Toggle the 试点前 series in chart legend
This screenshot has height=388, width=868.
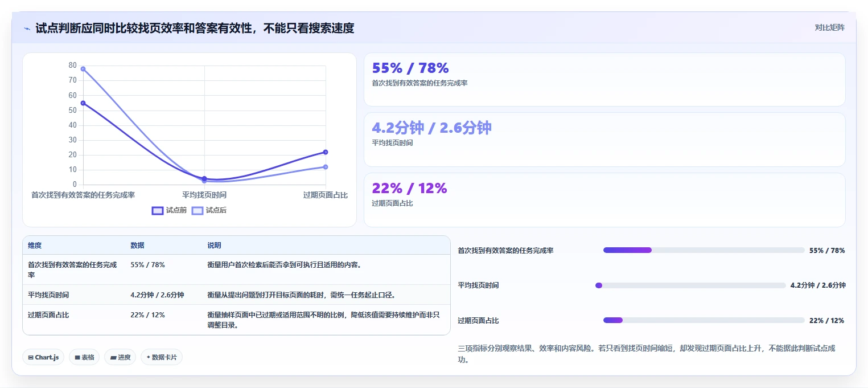169,210
